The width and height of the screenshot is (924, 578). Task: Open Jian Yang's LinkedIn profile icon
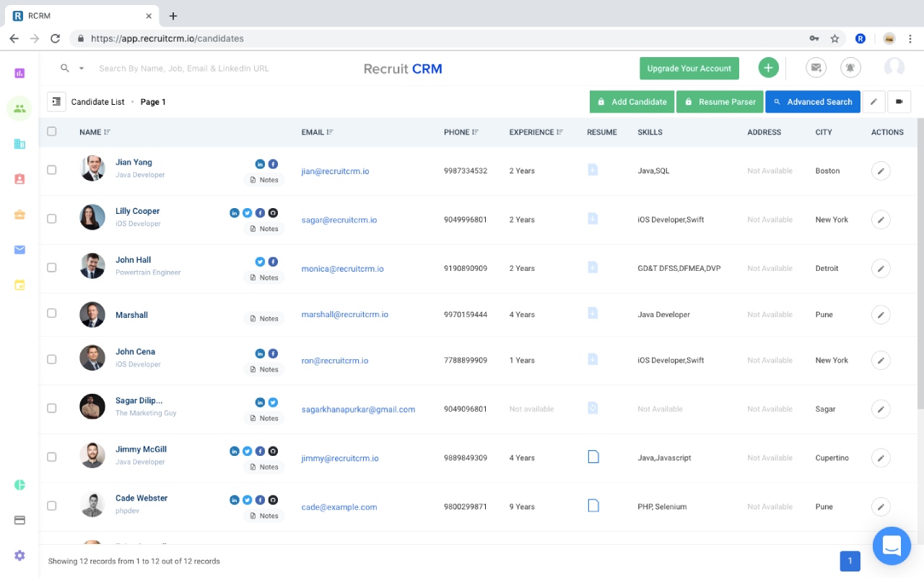point(260,164)
